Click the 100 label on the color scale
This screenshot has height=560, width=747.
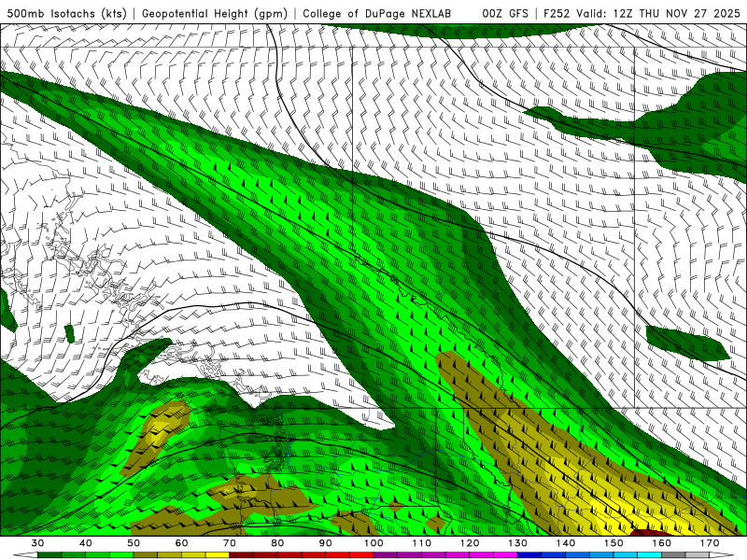point(374,543)
